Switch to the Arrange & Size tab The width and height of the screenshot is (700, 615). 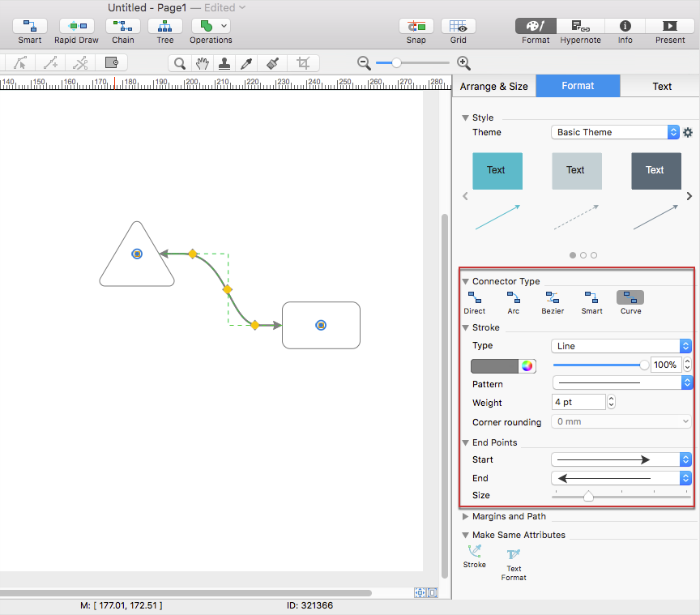click(493, 86)
